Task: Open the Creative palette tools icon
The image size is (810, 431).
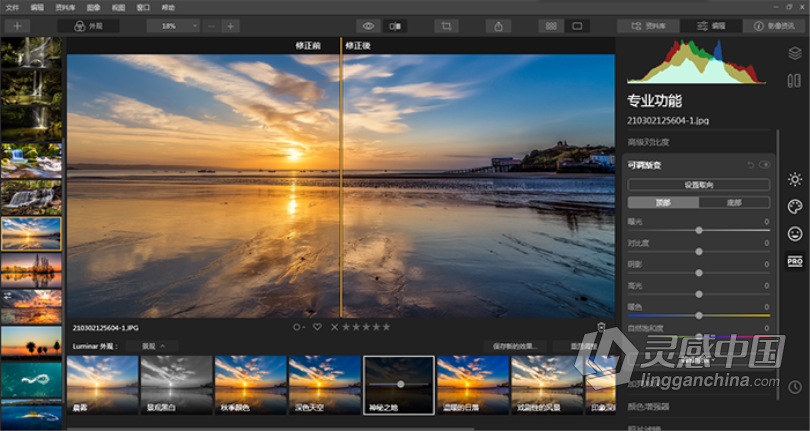Action: [x=795, y=207]
